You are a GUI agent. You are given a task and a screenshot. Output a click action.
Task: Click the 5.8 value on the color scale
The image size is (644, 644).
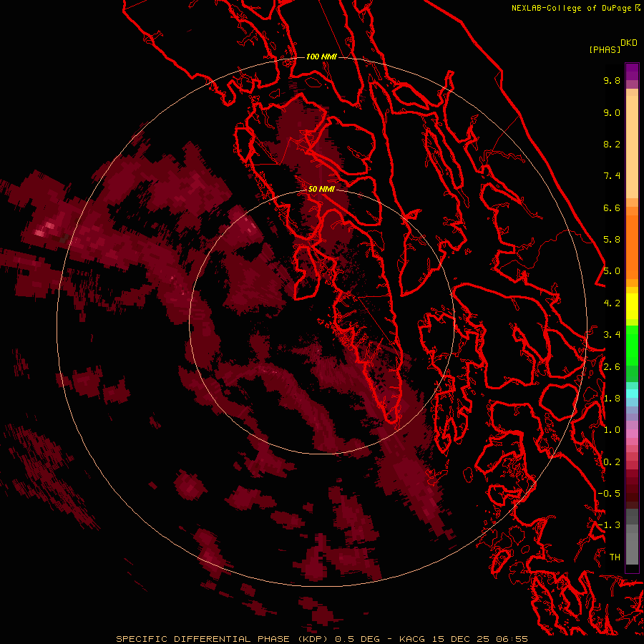tap(612, 240)
